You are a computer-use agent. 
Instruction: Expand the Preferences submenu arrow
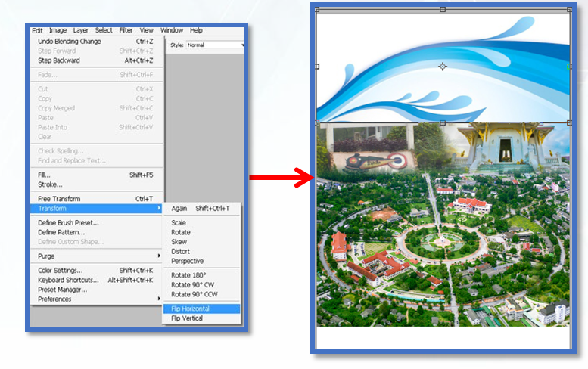pyautogui.click(x=159, y=299)
